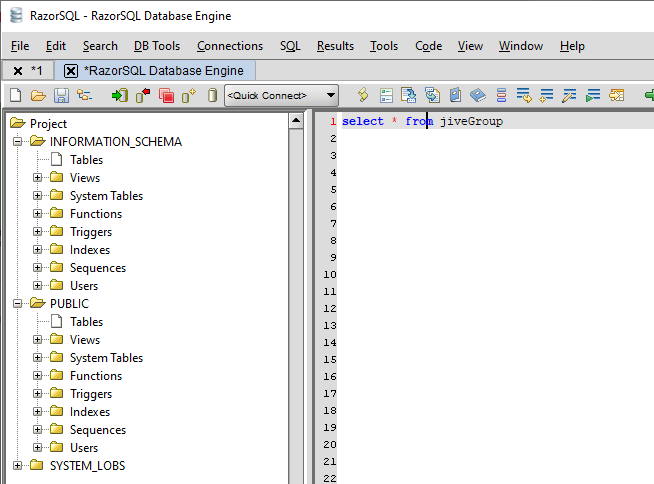
Task: Close the *1 tab with its X
Action: pos(18,71)
